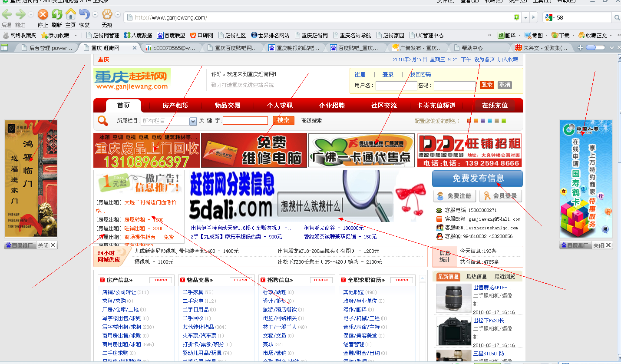Click 设为首页 link at top
Screen dimensions: 621x364
[x=484, y=60]
